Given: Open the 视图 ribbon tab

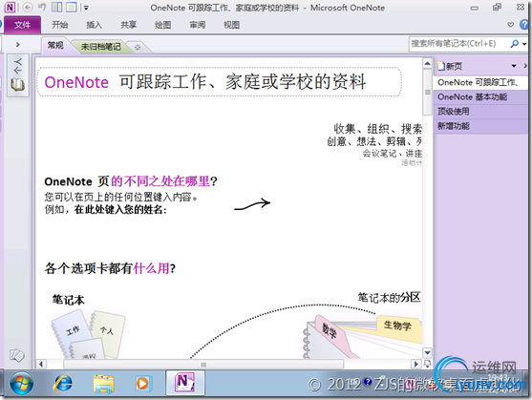Looking at the screenshot, I should click(x=232, y=25).
